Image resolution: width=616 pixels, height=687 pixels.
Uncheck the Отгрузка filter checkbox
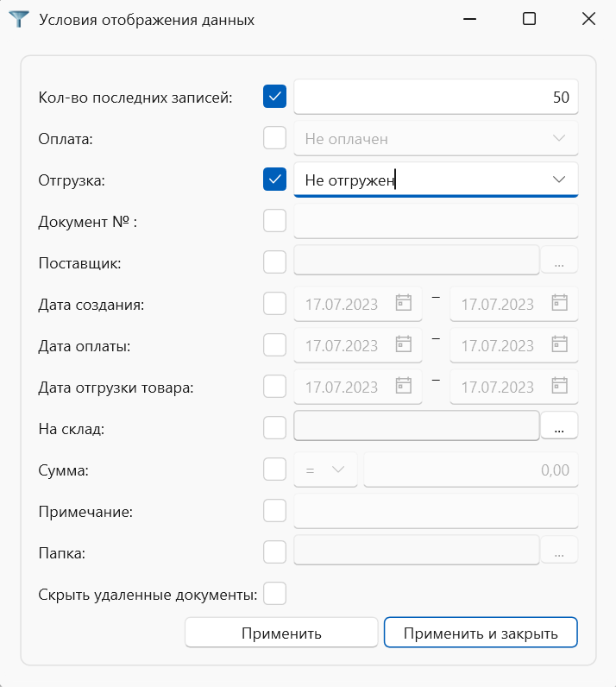point(274,180)
